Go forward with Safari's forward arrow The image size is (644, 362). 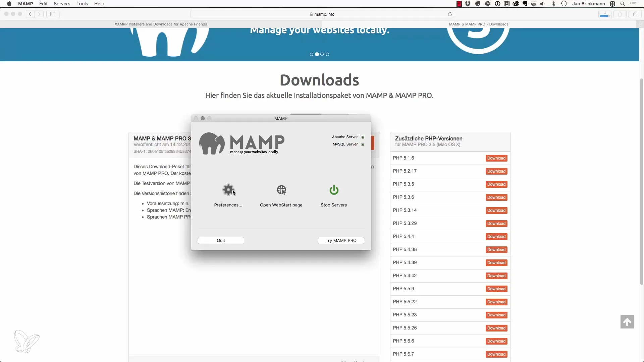pyautogui.click(x=39, y=14)
